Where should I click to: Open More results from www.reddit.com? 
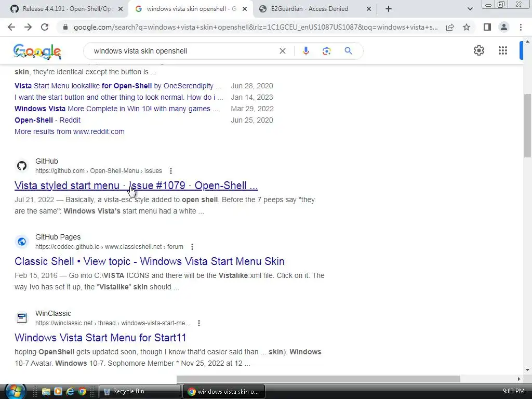pyautogui.click(x=70, y=131)
